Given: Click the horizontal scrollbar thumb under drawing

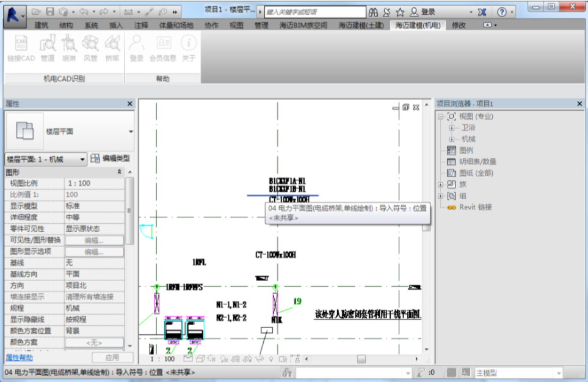Looking at the screenshot, I should click(x=361, y=359).
